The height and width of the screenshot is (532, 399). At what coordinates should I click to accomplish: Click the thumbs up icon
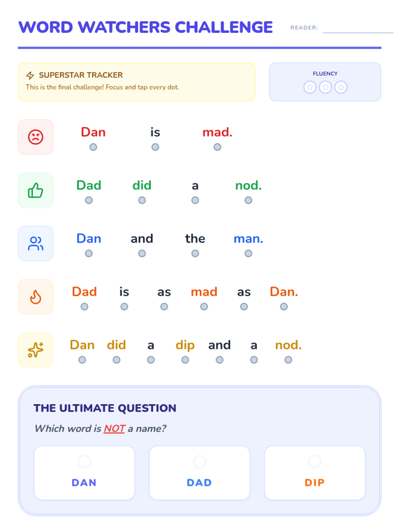click(36, 191)
